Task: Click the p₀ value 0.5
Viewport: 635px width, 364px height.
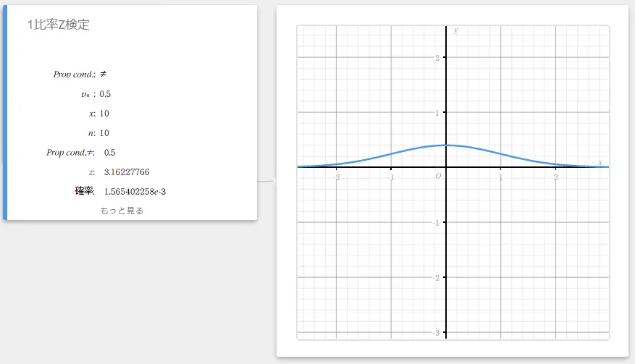Action: point(106,93)
